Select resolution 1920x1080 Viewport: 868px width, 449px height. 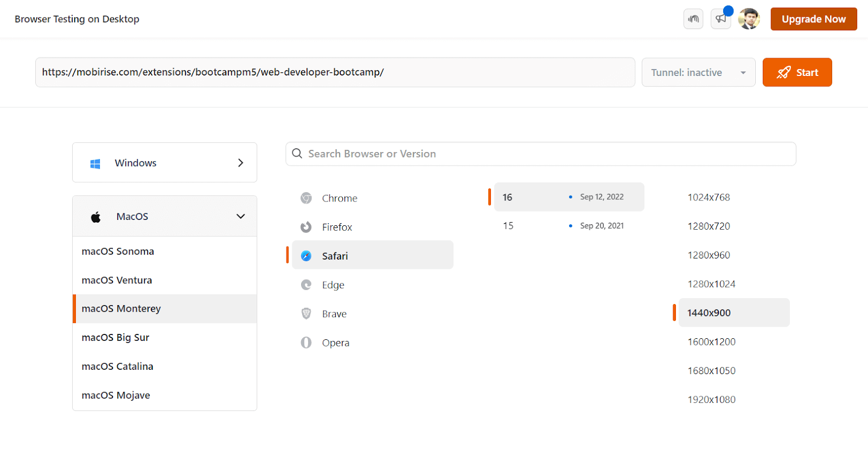[711, 400]
